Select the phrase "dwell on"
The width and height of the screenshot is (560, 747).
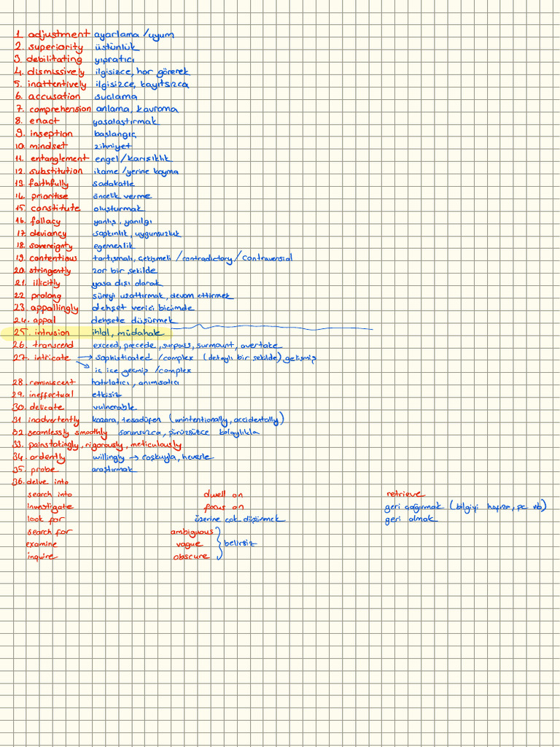click(x=223, y=495)
